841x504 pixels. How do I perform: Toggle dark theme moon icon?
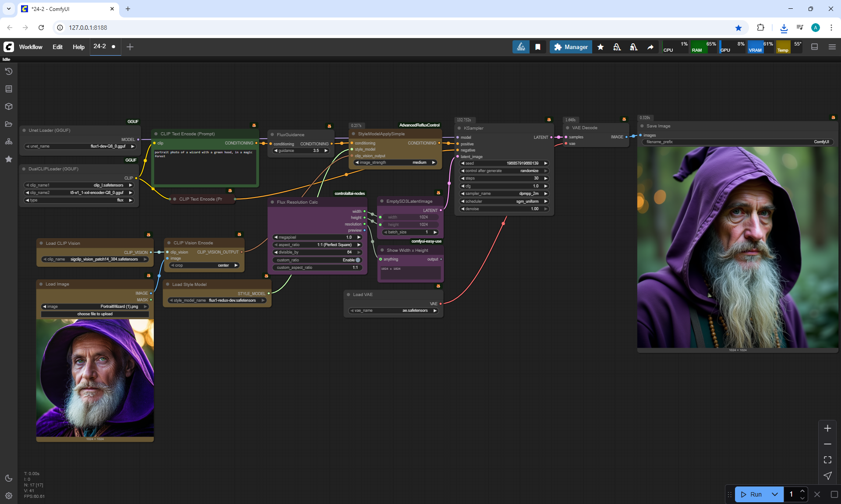click(x=9, y=478)
